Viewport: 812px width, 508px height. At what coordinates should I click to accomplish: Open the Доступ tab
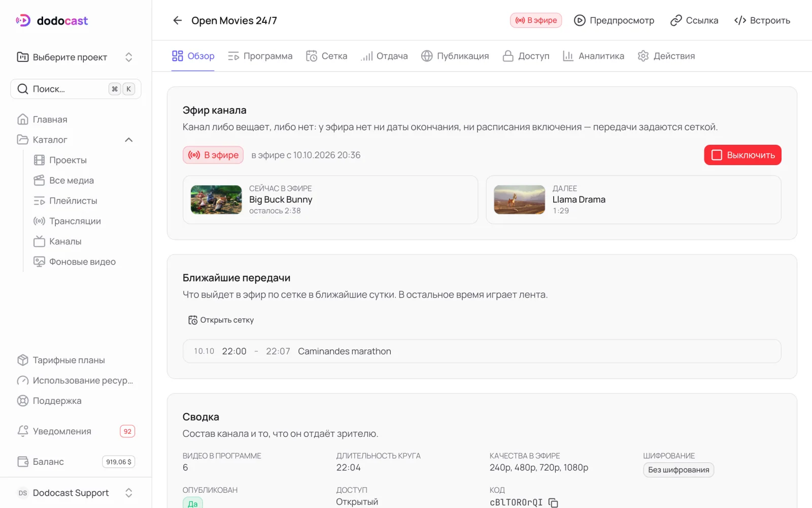click(526, 56)
